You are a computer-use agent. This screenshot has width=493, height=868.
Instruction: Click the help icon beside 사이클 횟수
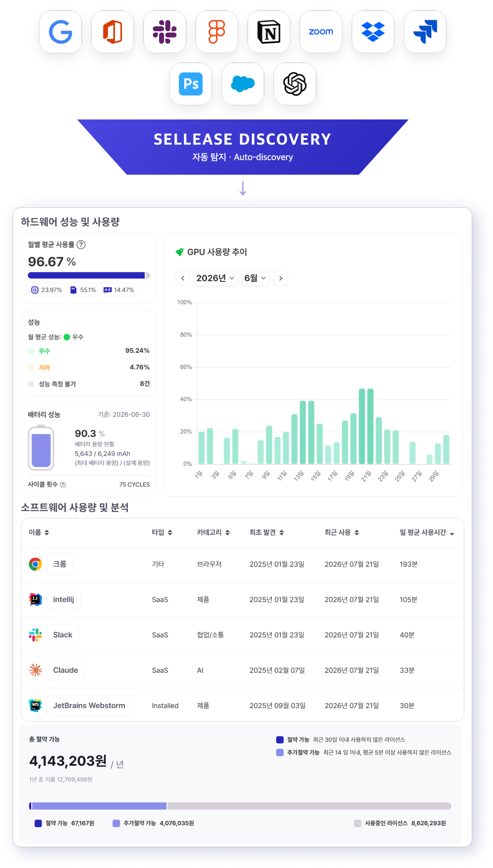pos(63,485)
